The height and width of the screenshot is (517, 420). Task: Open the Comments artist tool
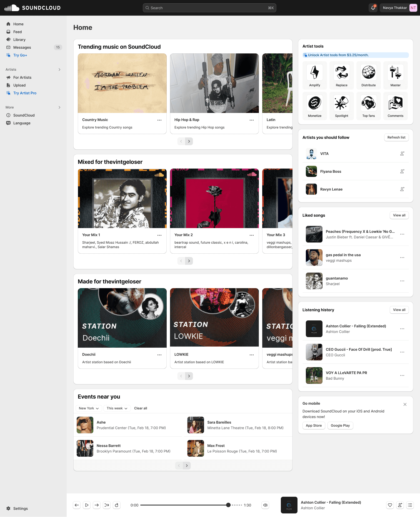point(395,106)
